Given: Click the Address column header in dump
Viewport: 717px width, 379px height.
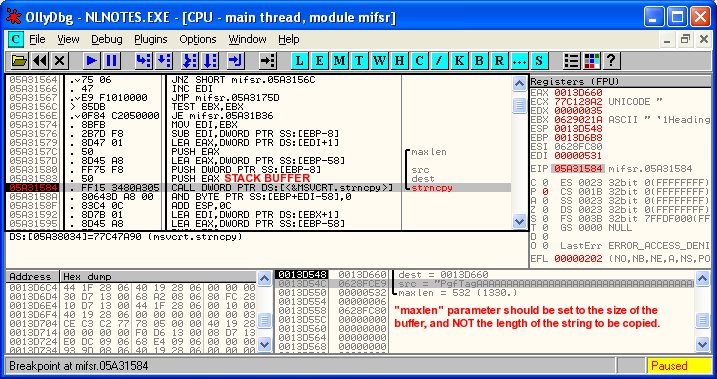Looking at the screenshot, I should click(32, 277).
